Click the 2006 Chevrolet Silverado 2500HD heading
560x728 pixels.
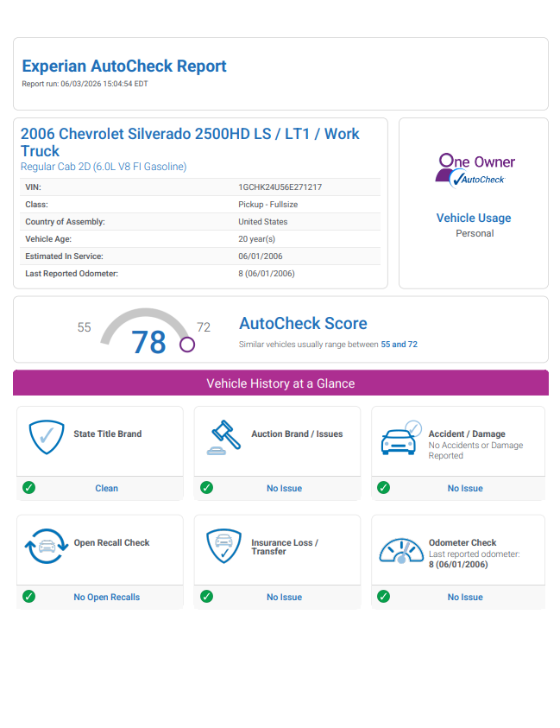tap(190, 142)
